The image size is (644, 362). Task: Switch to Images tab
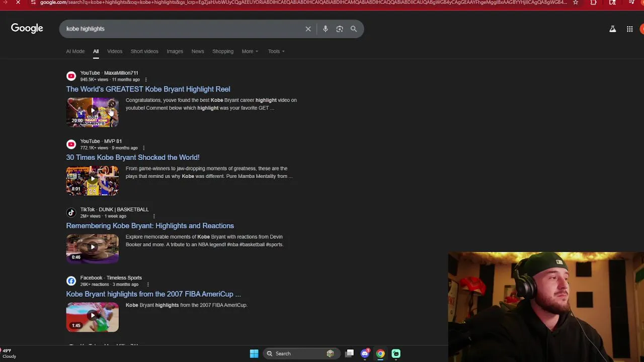[175, 51]
